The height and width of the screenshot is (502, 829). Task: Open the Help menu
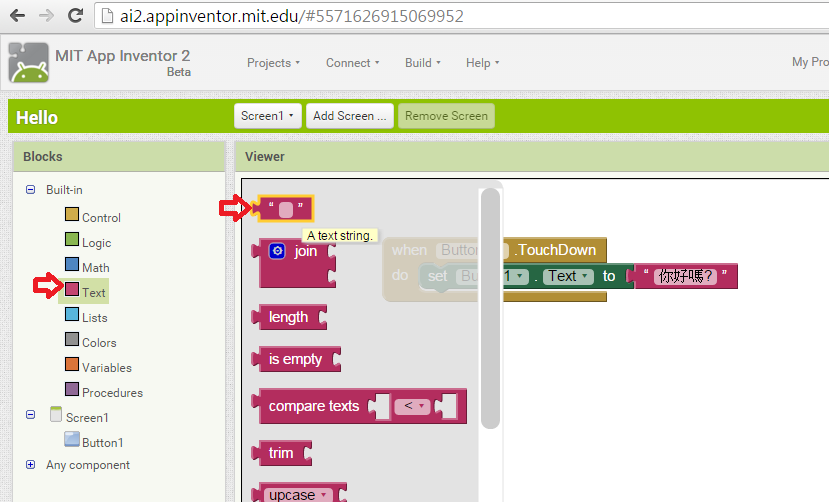pyautogui.click(x=482, y=63)
